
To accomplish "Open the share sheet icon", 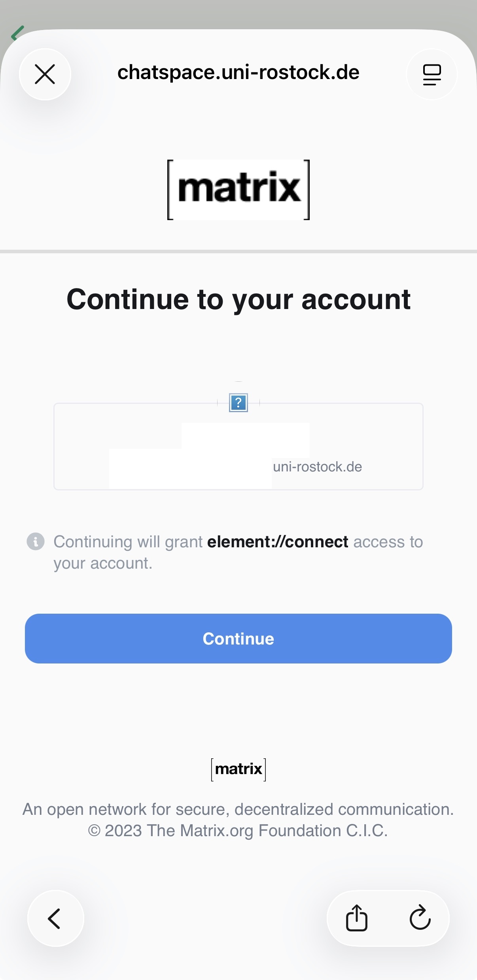I will click(357, 918).
